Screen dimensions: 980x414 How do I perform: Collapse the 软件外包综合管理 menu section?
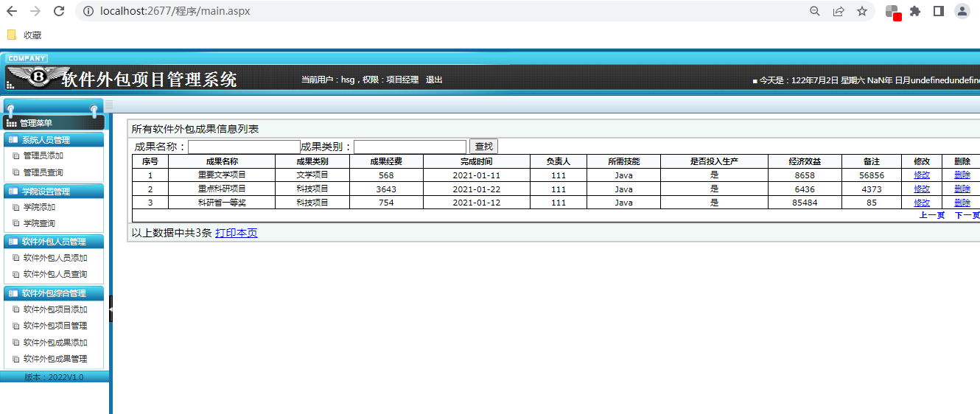(53, 293)
